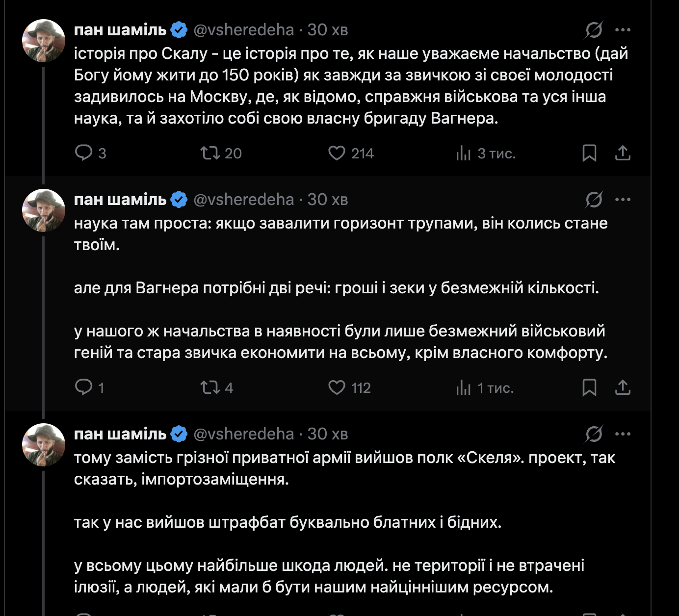Bookmark the first tweet in thread
This screenshot has width=679, height=616.
click(x=589, y=153)
